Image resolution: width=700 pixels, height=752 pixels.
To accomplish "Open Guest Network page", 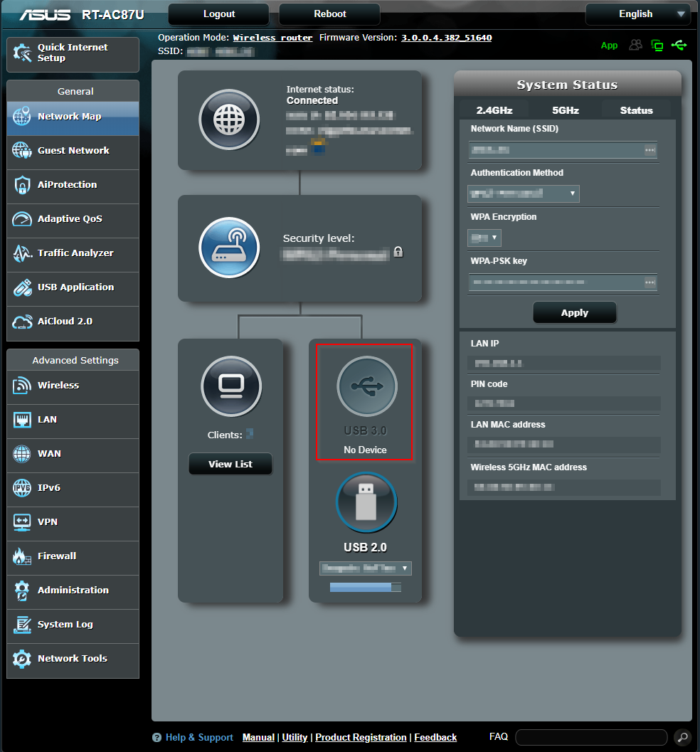I will (x=73, y=152).
